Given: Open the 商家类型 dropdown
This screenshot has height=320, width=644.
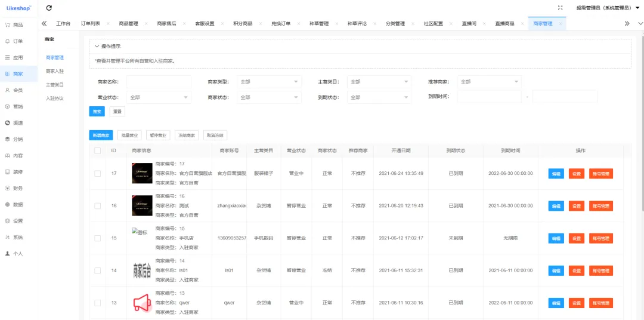Looking at the screenshot, I should tap(269, 82).
